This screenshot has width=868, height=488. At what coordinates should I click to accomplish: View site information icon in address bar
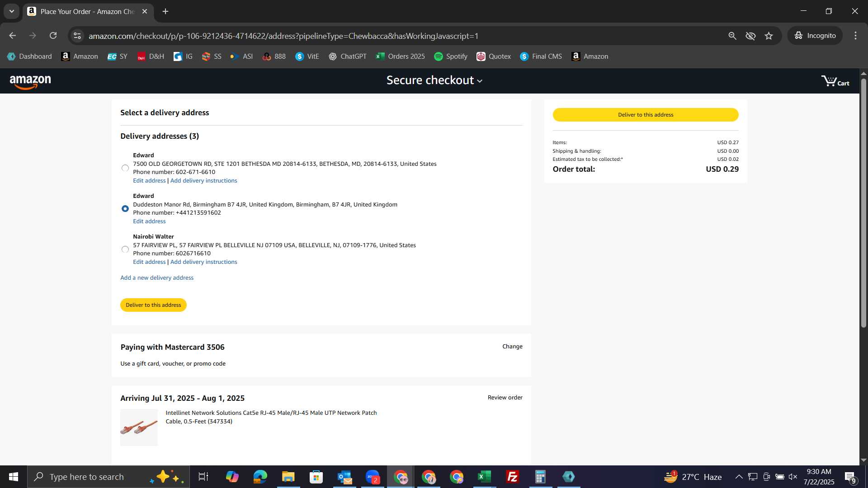[x=77, y=36]
